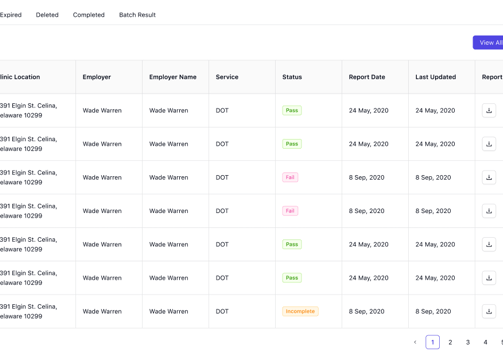Click the View All button
The height and width of the screenshot is (360, 503).
[x=488, y=43]
